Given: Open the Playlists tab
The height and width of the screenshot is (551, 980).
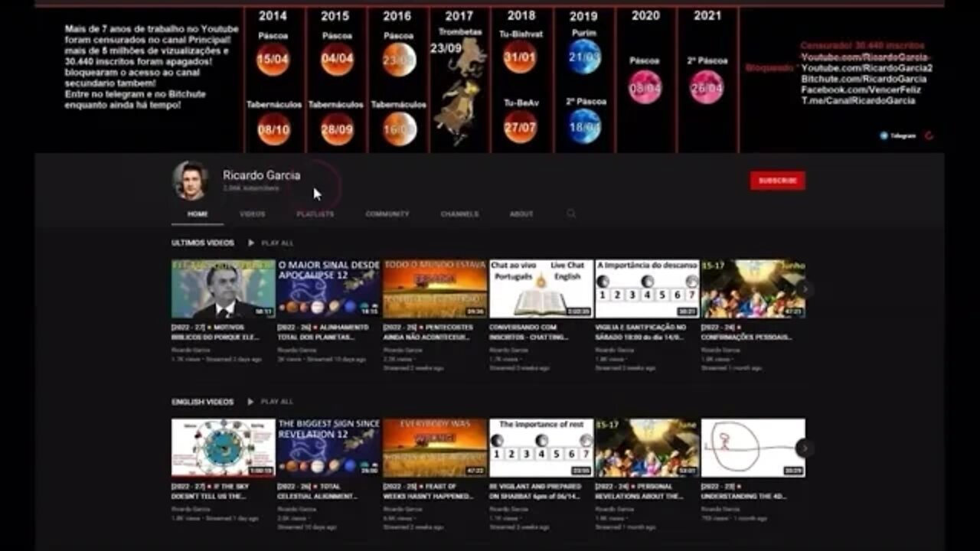Looking at the screenshot, I should [315, 214].
